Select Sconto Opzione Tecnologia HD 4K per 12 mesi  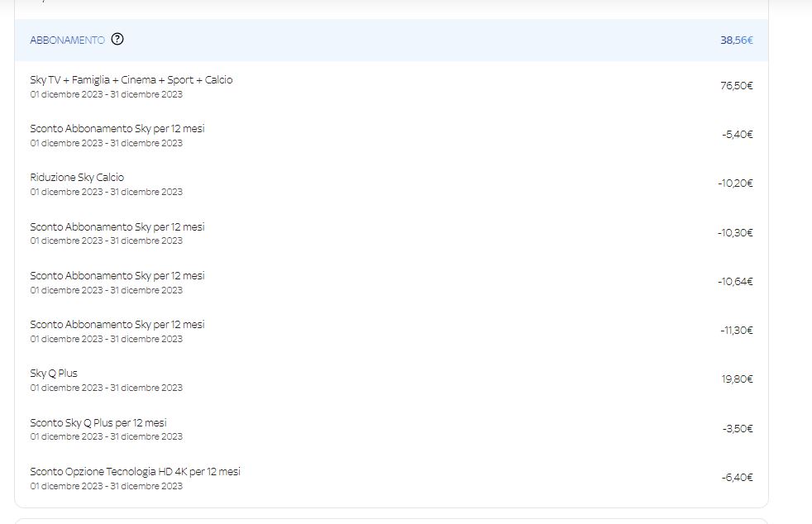coord(135,471)
